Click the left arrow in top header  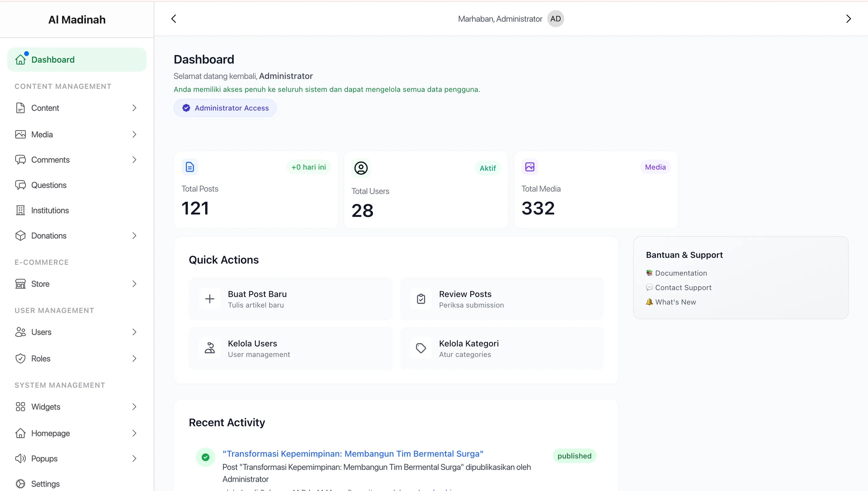(x=174, y=19)
